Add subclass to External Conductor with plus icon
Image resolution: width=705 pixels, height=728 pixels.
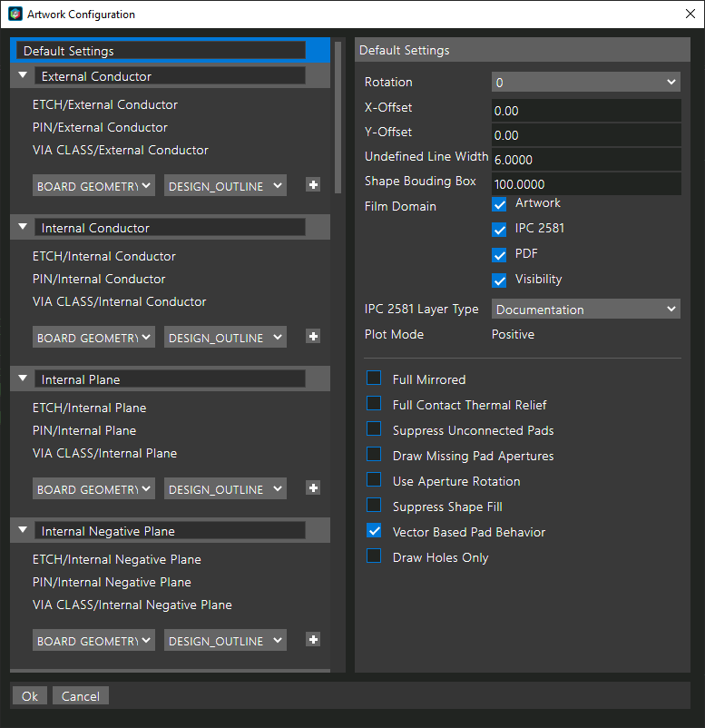pyautogui.click(x=313, y=185)
